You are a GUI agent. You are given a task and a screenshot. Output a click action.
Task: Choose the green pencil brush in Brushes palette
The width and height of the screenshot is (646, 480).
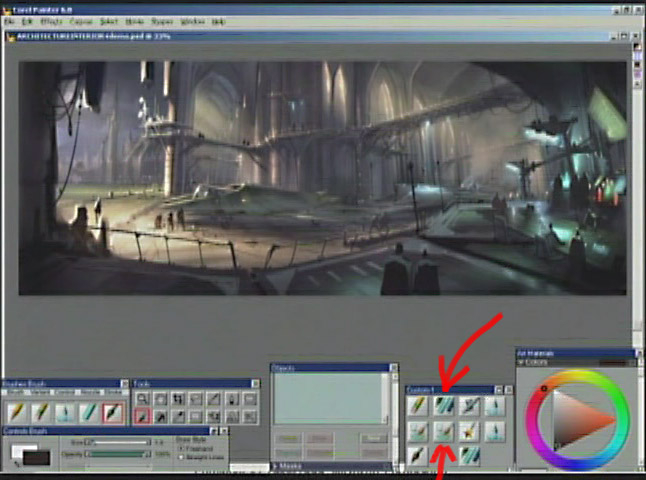click(x=41, y=412)
